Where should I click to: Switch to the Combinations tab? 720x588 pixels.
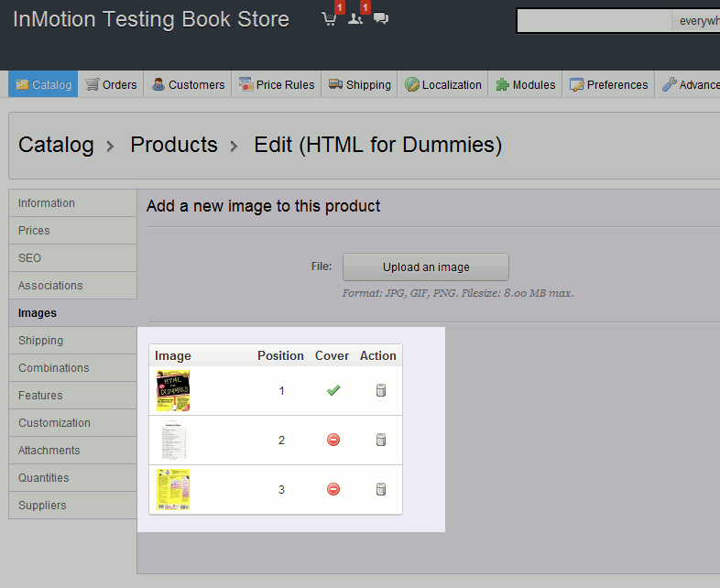54,368
